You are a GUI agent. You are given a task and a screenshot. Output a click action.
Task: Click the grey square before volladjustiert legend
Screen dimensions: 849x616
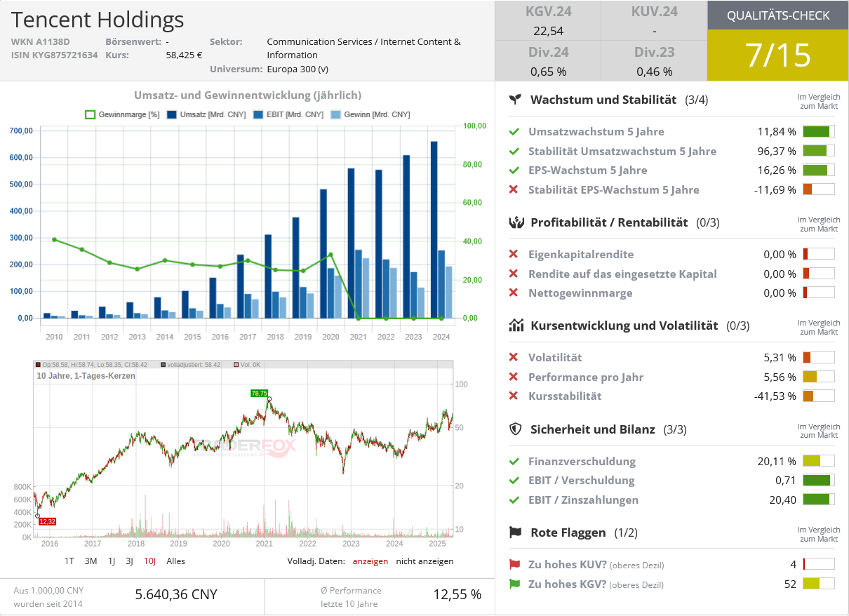point(163,365)
